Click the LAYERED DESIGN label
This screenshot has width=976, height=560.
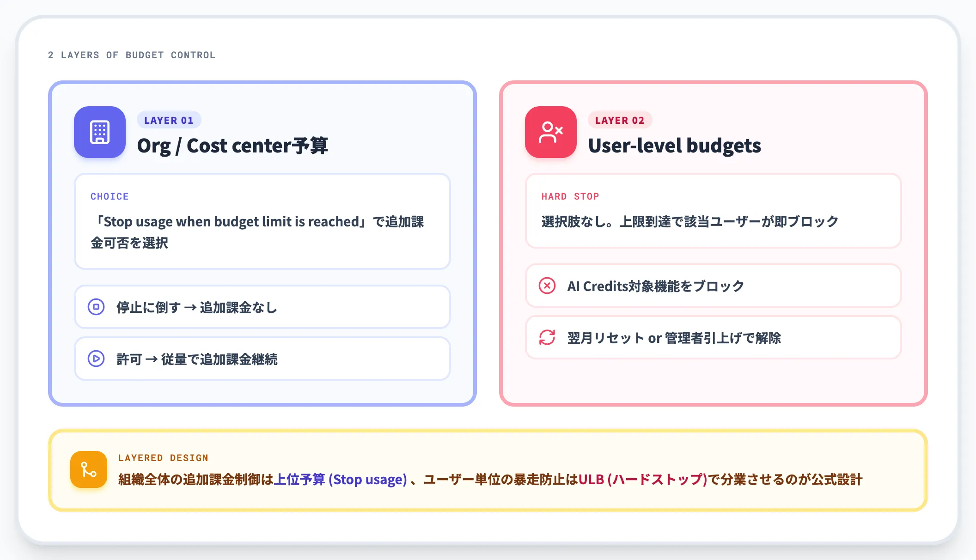point(163,458)
